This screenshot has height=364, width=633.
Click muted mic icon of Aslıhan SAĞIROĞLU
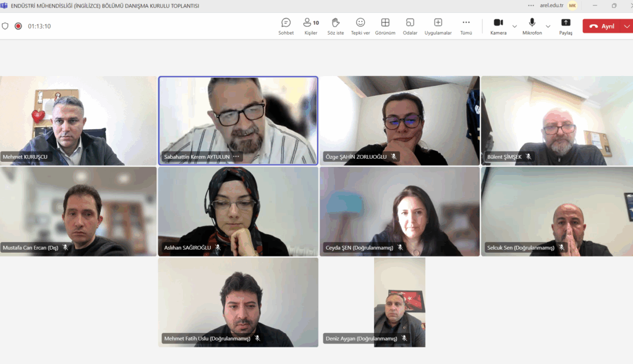(218, 247)
